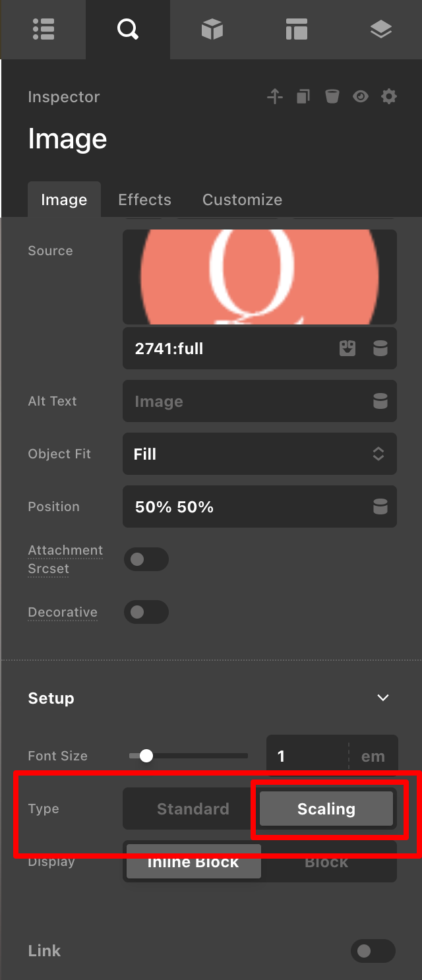
Task: Open the em unit selector for Font Size
Action: [373, 756]
